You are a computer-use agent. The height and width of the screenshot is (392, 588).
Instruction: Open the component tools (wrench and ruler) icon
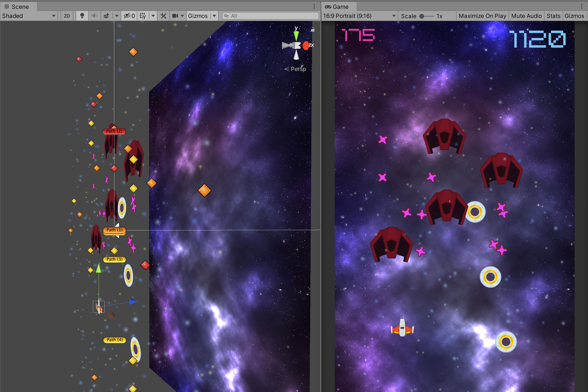[164, 16]
